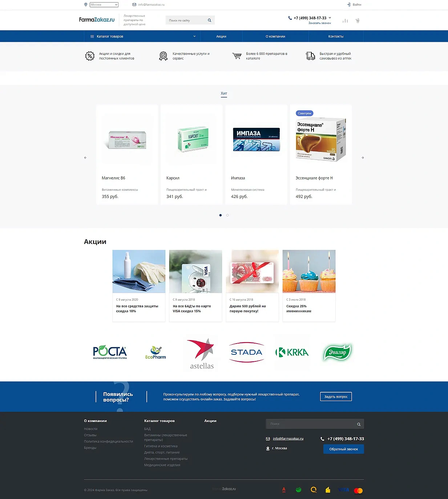
Task: Select the Хит product tab
Action: [x=224, y=94]
